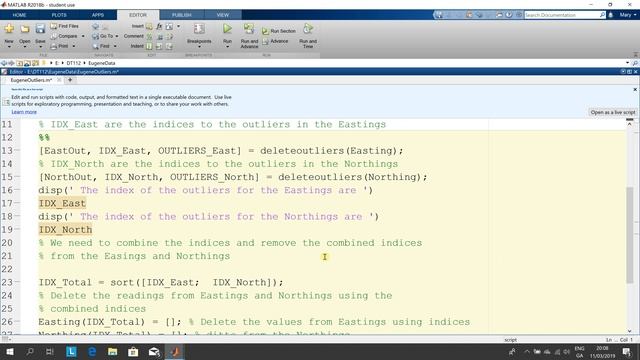Click the Go To navigation tool

coord(102,36)
